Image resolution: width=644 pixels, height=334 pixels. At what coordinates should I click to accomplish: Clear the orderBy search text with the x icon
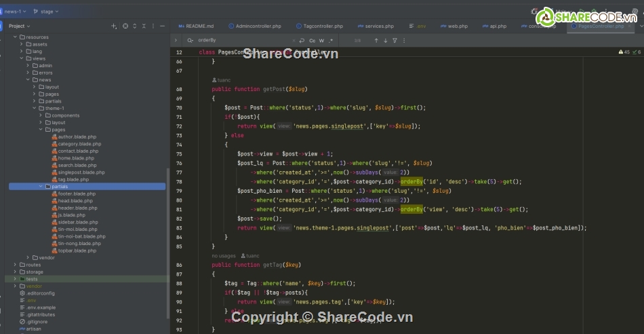coord(294,40)
